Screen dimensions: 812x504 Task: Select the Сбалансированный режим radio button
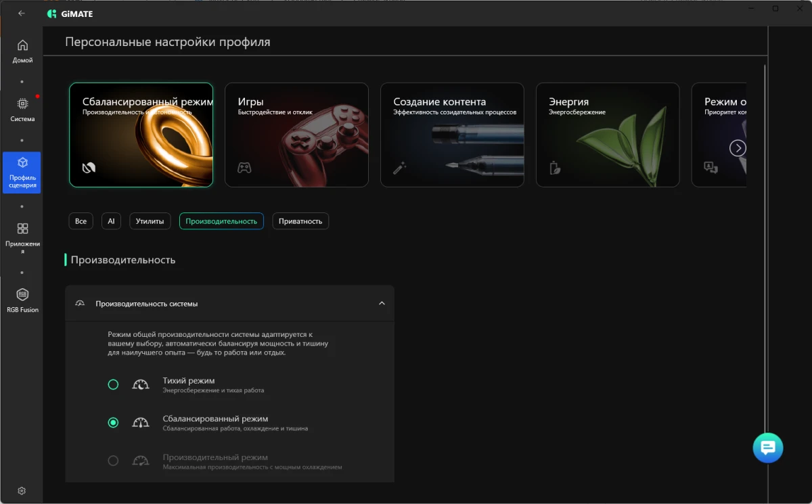pyautogui.click(x=113, y=423)
